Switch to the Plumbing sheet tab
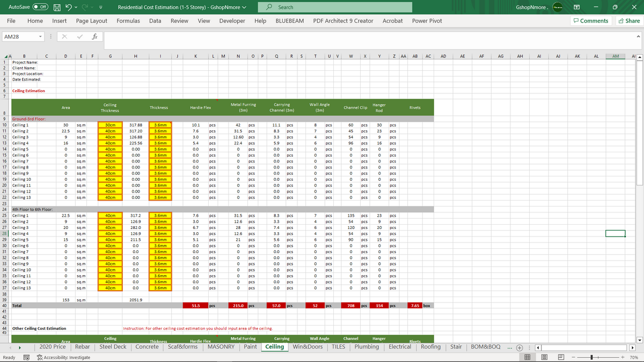Image resolution: width=644 pixels, height=362 pixels. (x=367, y=346)
